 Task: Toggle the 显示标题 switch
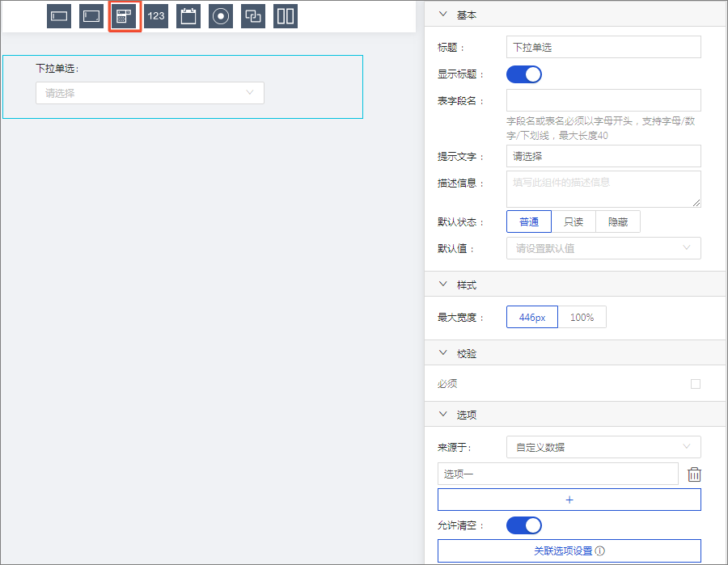tap(523, 74)
